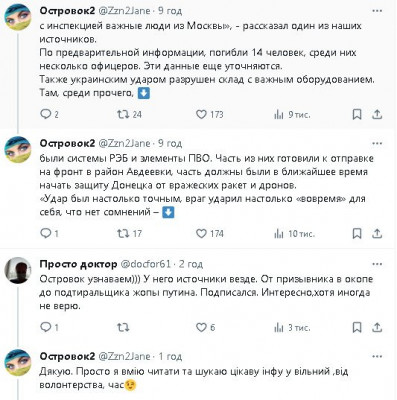Viewport: 397px width, 400px height.
Task: Open the @Zzn2Jane handle in the last tweet
Action: [x=125, y=356]
